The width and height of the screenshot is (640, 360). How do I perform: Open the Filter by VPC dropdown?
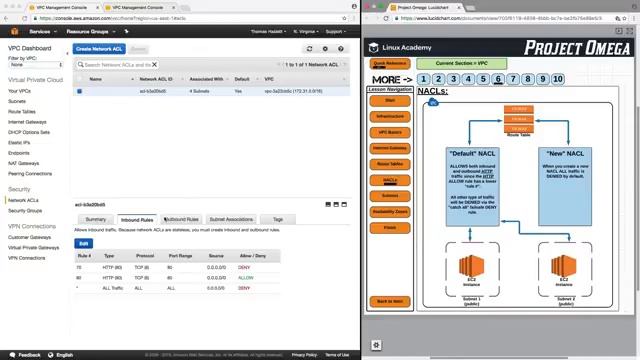(x=36, y=65)
